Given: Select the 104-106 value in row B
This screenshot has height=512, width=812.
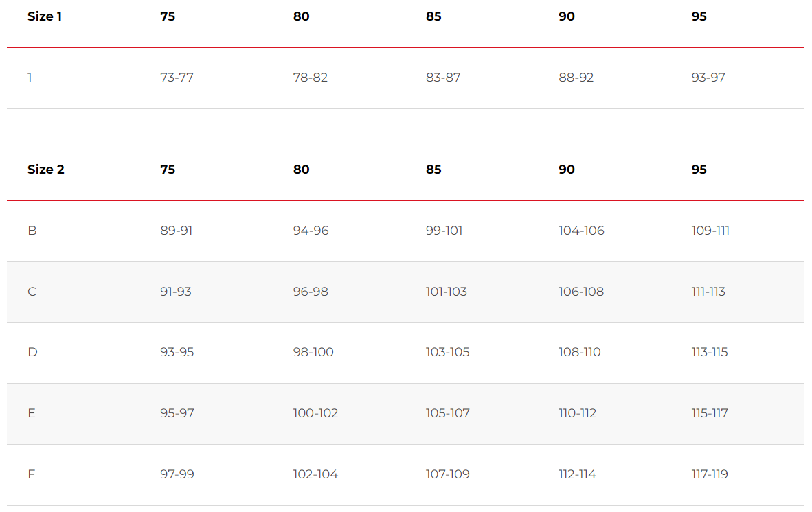Looking at the screenshot, I should [581, 231].
